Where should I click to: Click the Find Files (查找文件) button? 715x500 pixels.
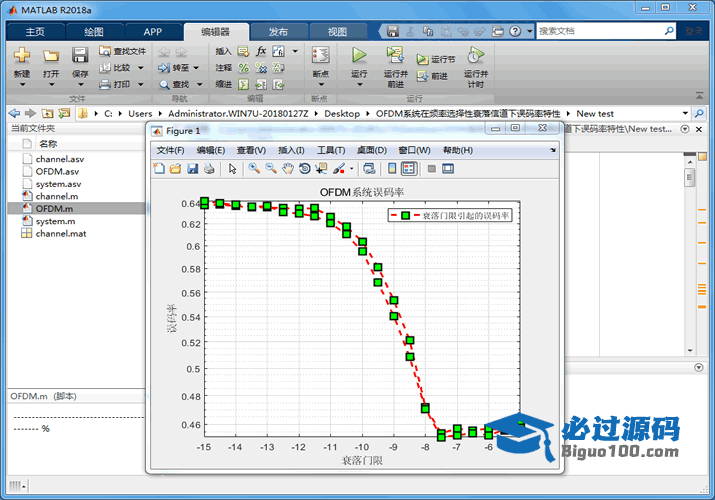123,51
